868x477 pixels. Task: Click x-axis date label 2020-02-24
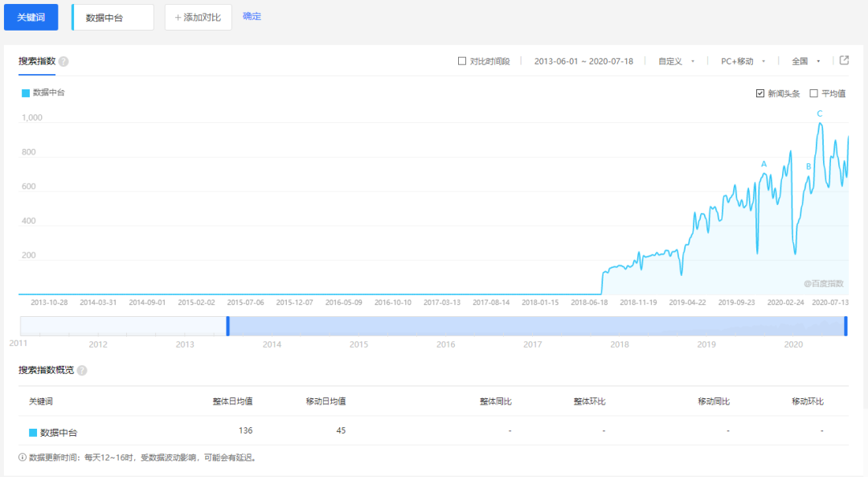[785, 302]
